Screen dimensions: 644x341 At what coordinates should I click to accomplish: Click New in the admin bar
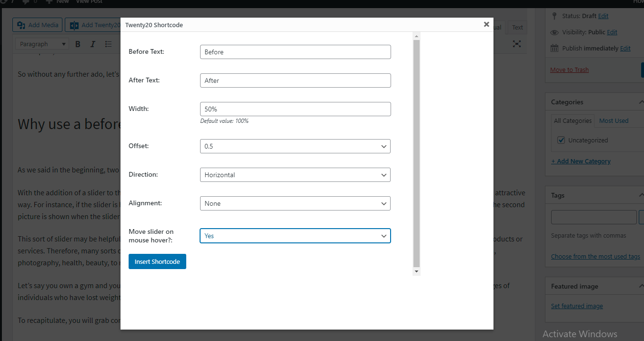coord(58,2)
